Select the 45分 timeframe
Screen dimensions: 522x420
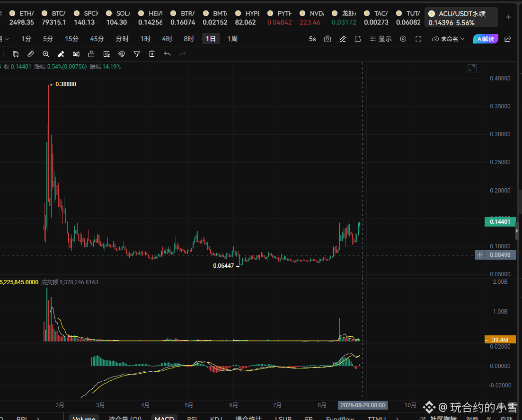97,39
